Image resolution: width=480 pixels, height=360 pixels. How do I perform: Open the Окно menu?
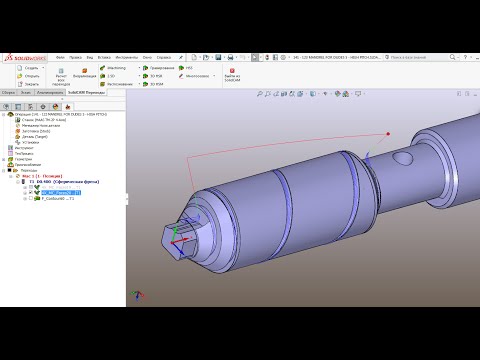[x=147, y=57]
